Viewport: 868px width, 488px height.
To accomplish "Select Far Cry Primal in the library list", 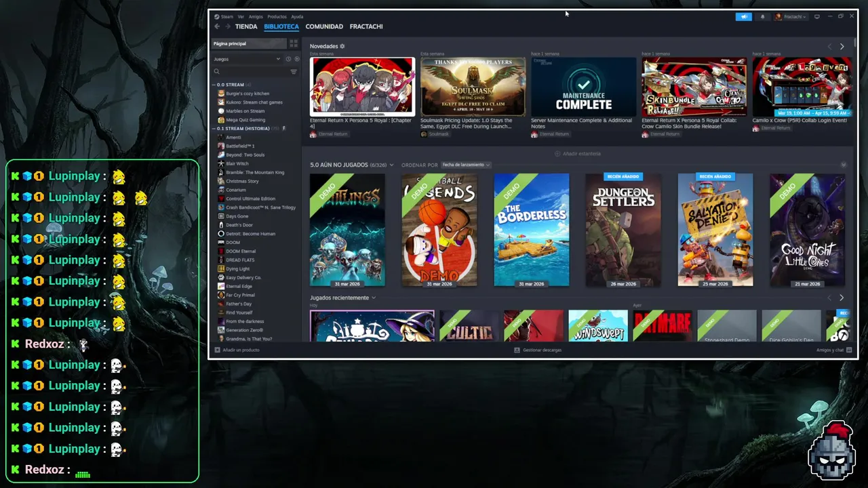I will tap(240, 296).
